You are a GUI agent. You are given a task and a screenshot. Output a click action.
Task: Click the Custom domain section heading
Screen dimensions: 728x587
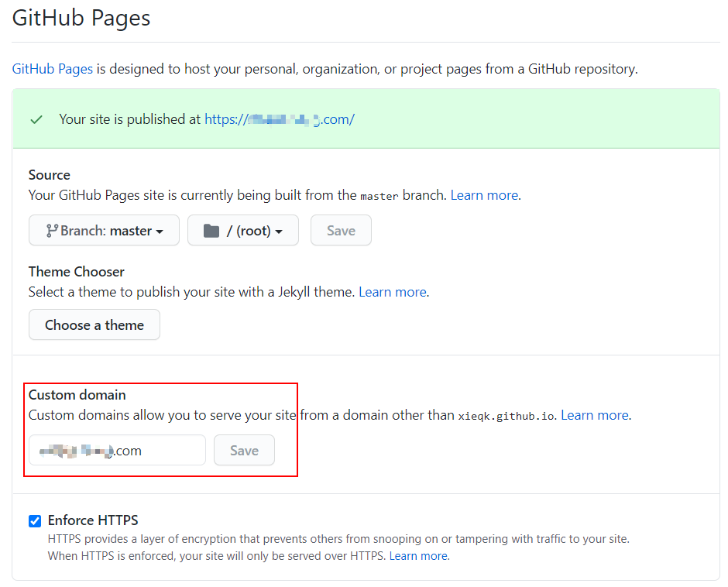(x=77, y=395)
